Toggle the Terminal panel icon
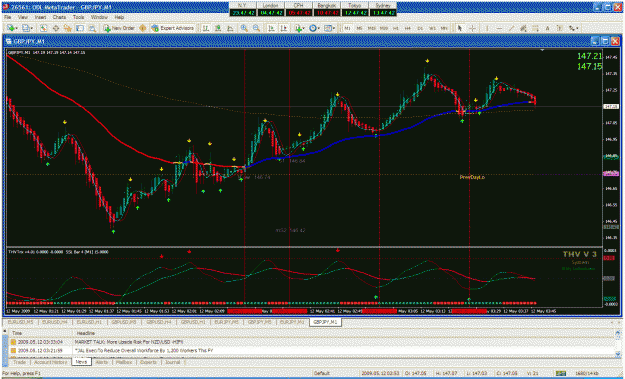 click(80, 28)
